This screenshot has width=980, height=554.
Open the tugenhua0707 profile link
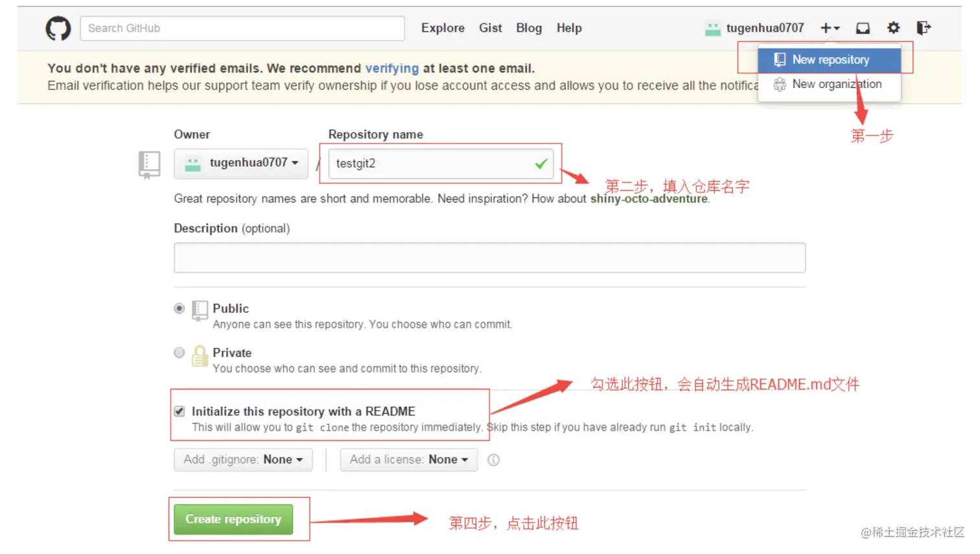tap(765, 28)
